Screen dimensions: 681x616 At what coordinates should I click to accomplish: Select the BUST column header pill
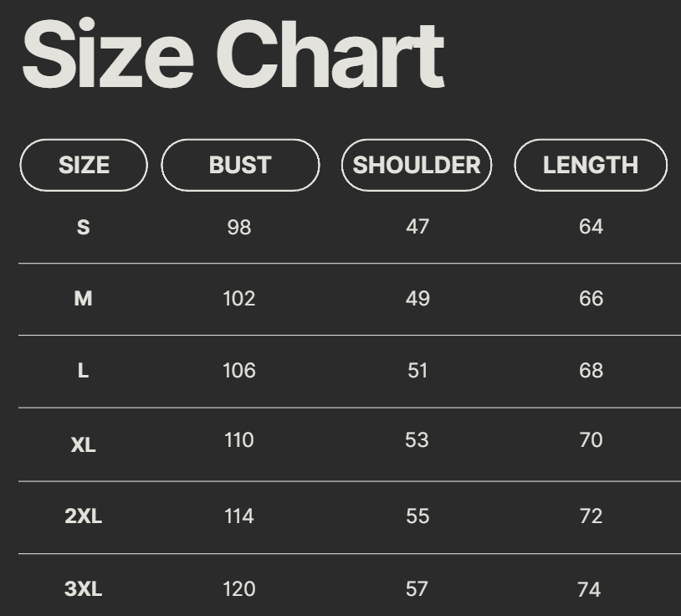[240, 165]
